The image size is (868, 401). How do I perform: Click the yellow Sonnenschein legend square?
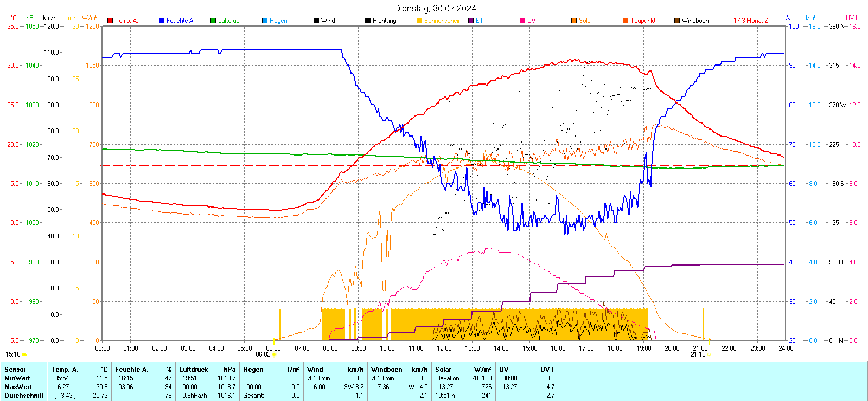tap(419, 21)
